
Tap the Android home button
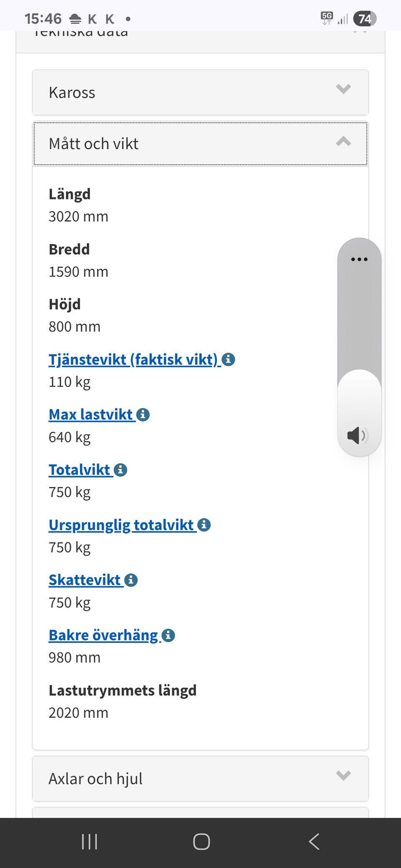(201, 842)
